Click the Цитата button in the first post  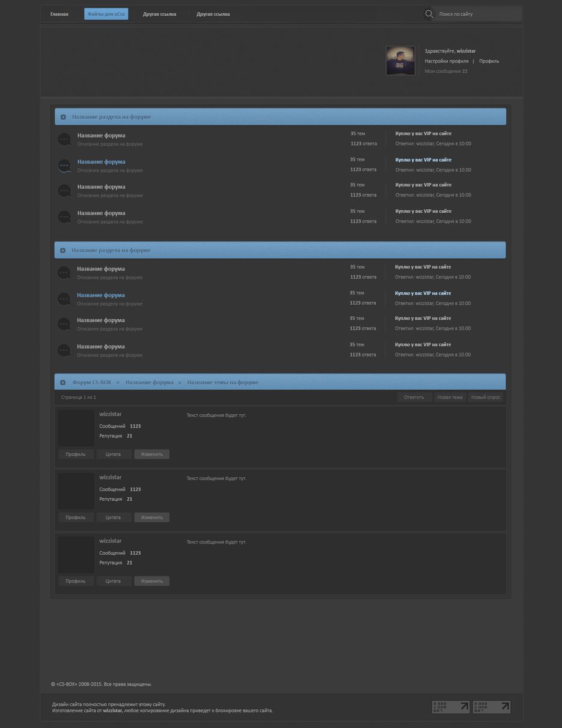pyautogui.click(x=113, y=454)
